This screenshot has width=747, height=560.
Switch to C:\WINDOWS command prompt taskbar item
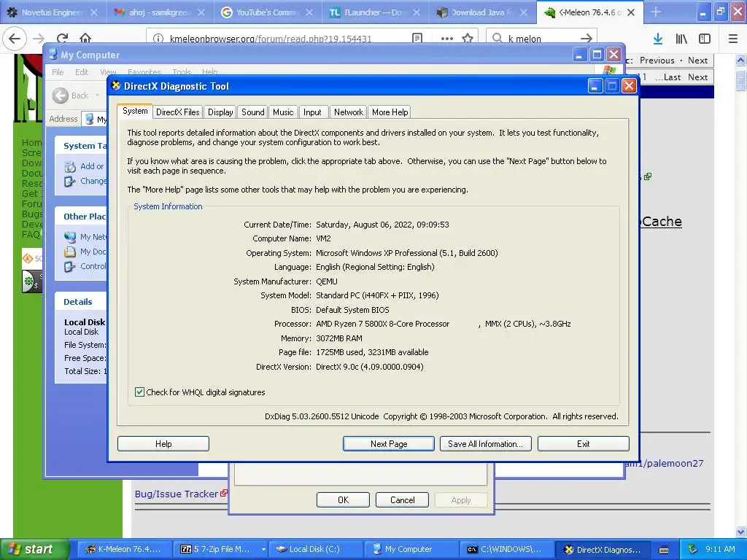pyautogui.click(x=507, y=549)
